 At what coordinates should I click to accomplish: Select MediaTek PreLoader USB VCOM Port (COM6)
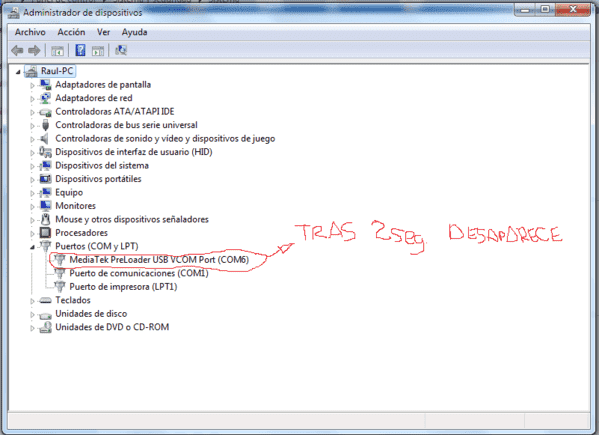coord(159,260)
